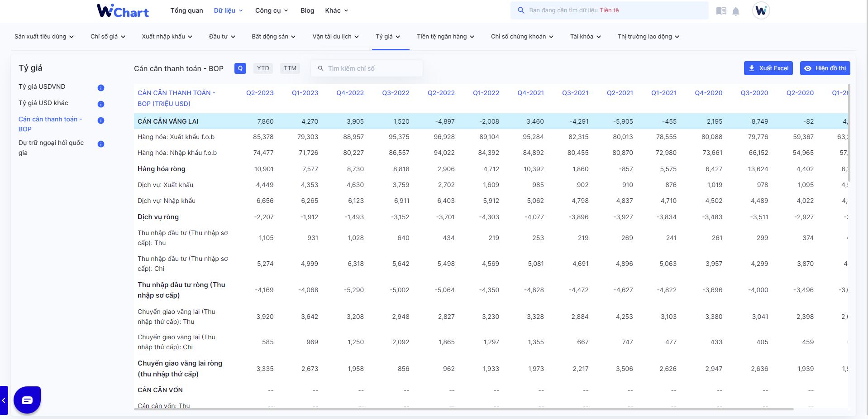Click the Q2-2023 column header
Viewport: 868px width, 419px height.
[x=260, y=93]
